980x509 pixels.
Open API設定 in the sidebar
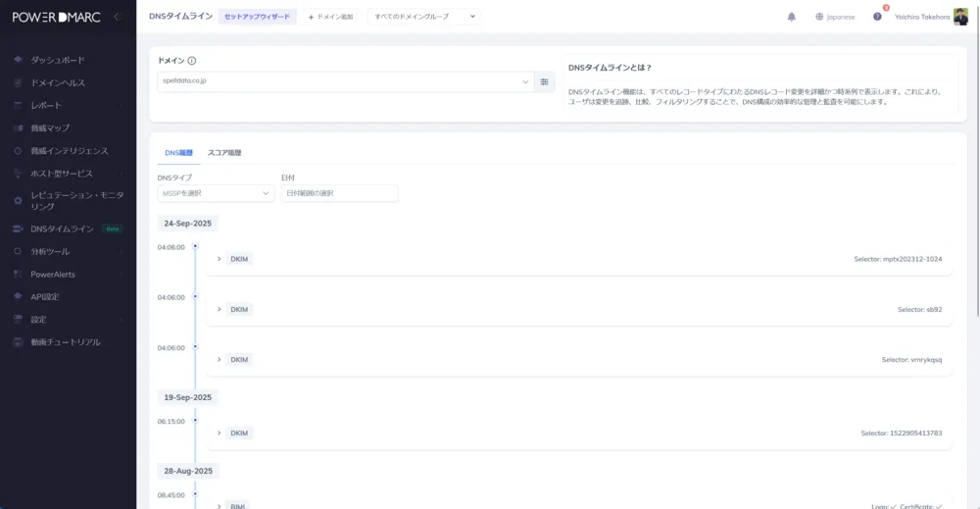tap(44, 297)
